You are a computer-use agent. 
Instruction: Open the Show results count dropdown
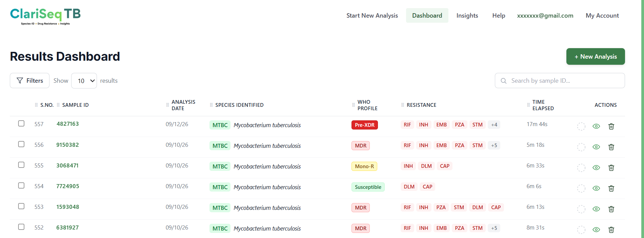point(84,81)
